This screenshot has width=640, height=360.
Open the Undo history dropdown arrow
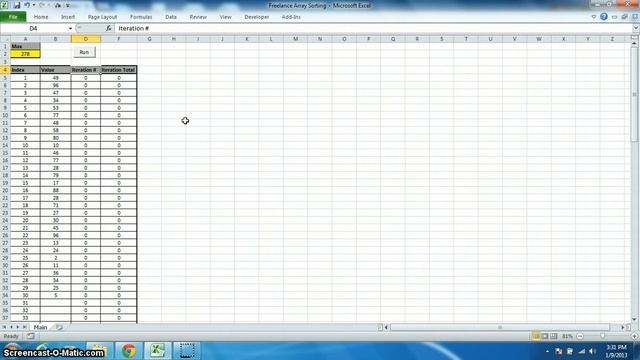coord(33,5)
